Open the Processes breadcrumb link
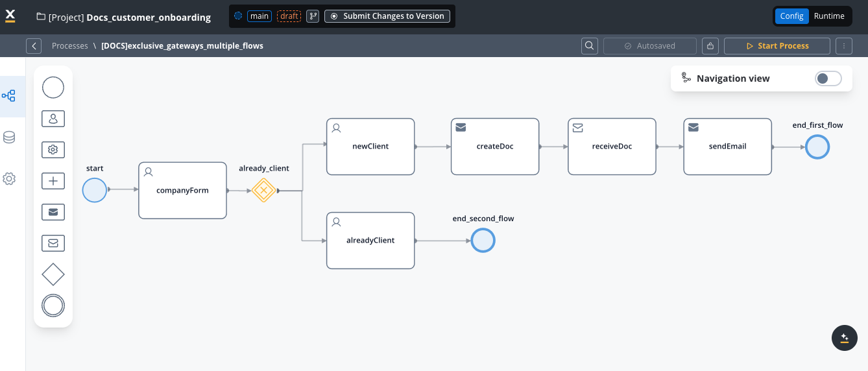The image size is (868, 371). pos(70,46)
